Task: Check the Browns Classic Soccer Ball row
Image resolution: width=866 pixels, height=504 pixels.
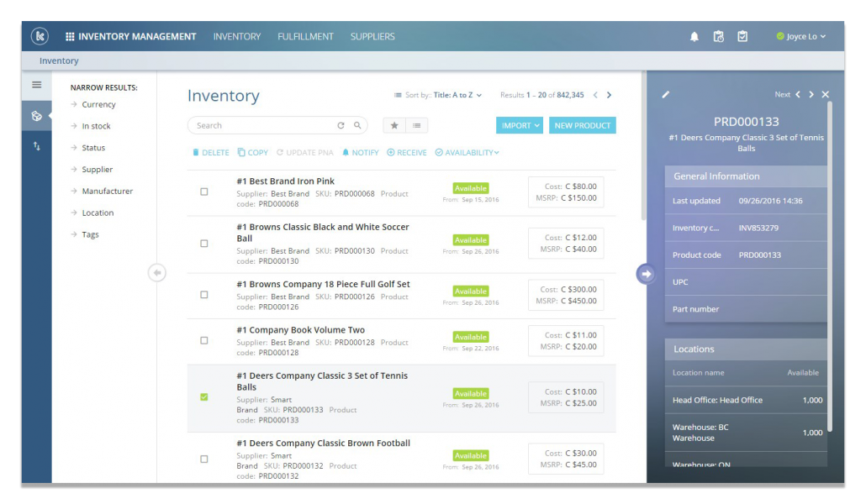Action: tap(203, 244)
